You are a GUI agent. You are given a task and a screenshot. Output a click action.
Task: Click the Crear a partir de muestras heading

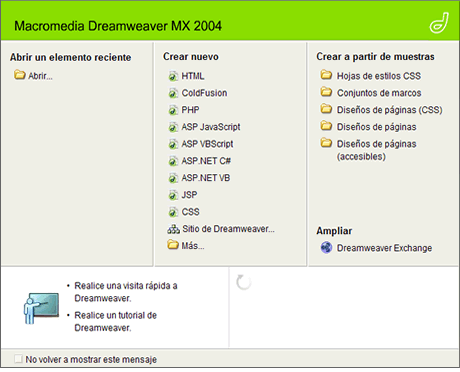(375, 57)
